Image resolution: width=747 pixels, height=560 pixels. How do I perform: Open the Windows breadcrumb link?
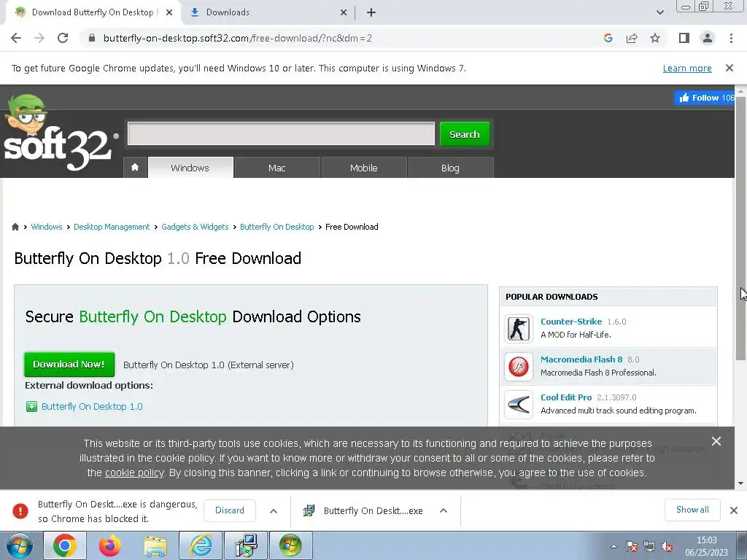[47, 227]
